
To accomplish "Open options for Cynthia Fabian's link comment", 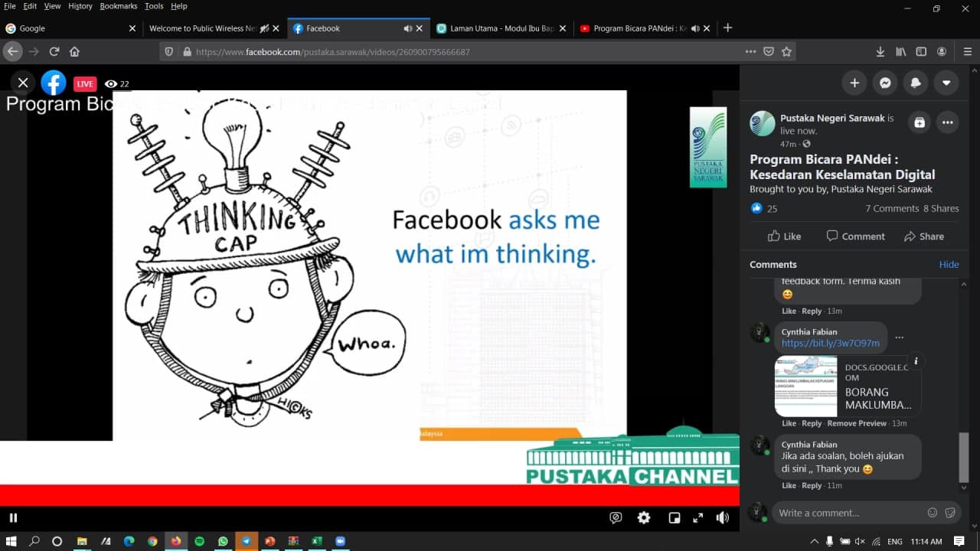I will (x=900, y=337).
